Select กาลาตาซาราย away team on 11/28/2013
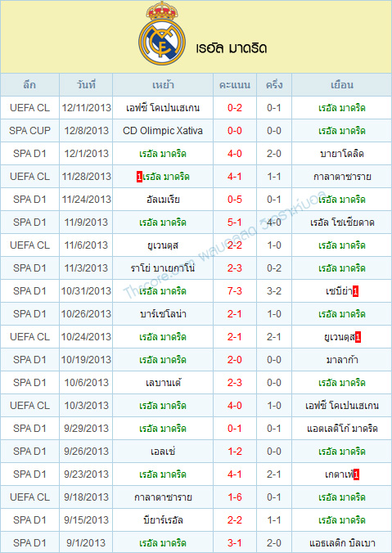 pos(341,177)
